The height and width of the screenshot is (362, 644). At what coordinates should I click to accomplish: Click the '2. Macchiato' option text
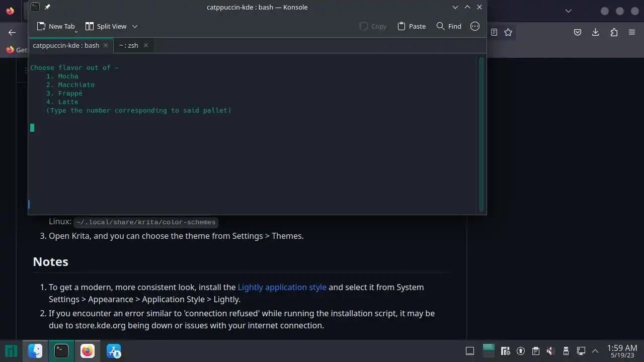click(x=70, y=85)
